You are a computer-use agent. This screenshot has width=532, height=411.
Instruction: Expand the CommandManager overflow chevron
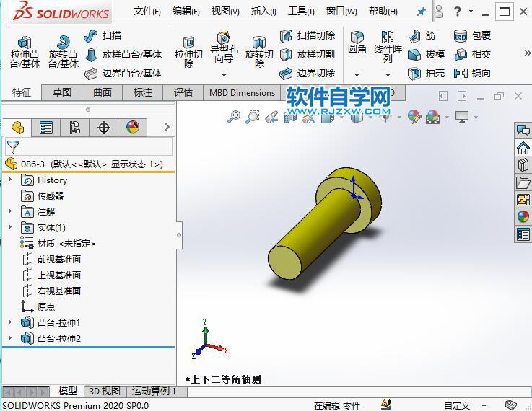click(527, 53)
